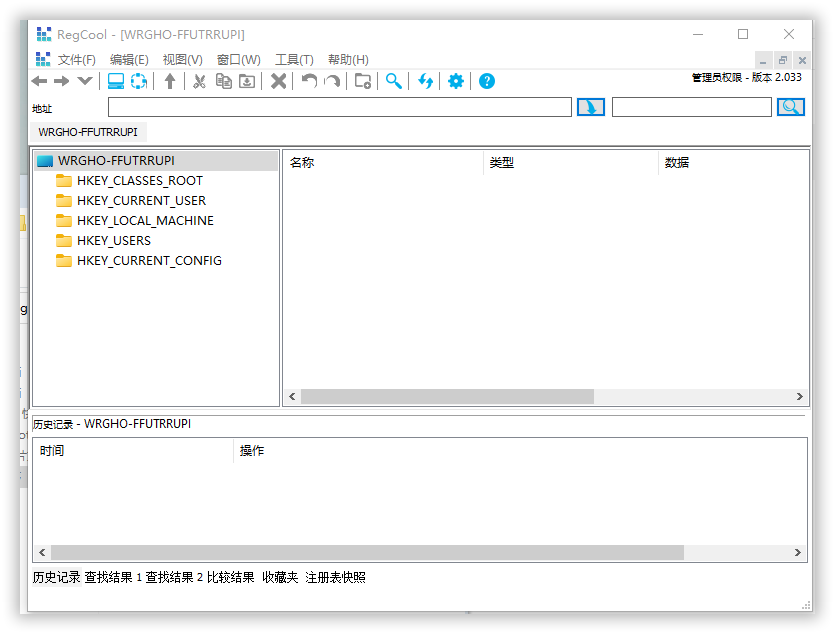The height and width of the screenshot is (634, 835).
Task: Switch to the 收藏夹 tab
Action: (280, 578)
